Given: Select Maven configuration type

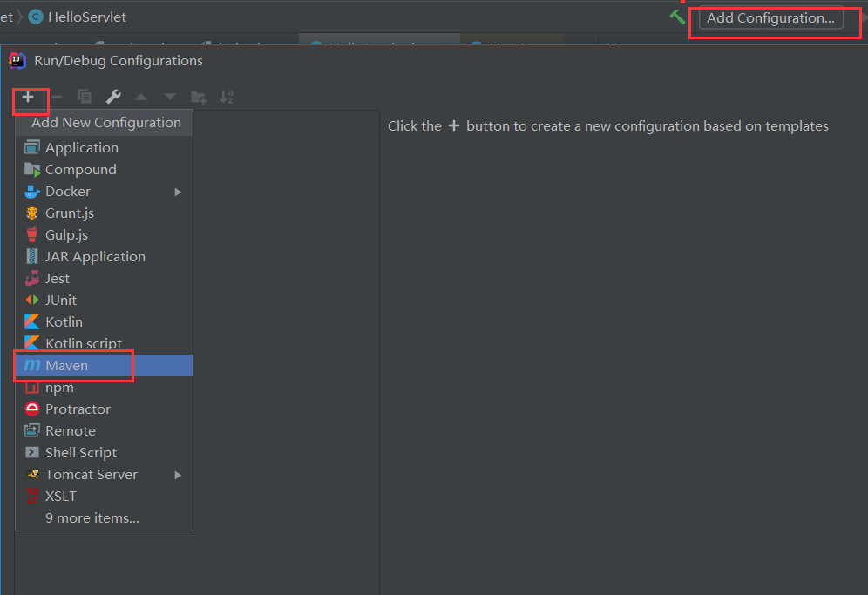Looking at the screenshot, I should [x=104, y=365].
